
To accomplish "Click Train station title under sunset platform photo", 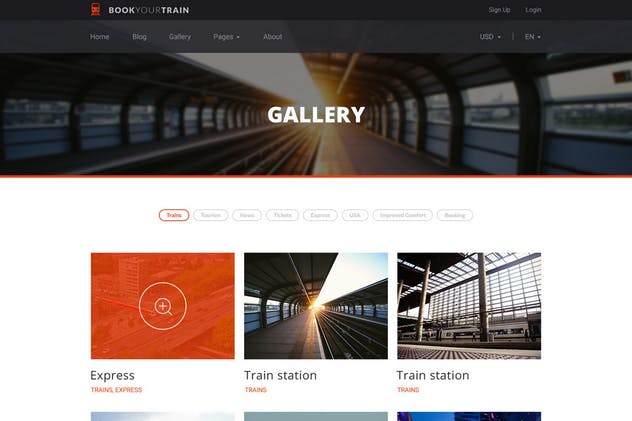I will pyautogui.click(x=281, y=375).
